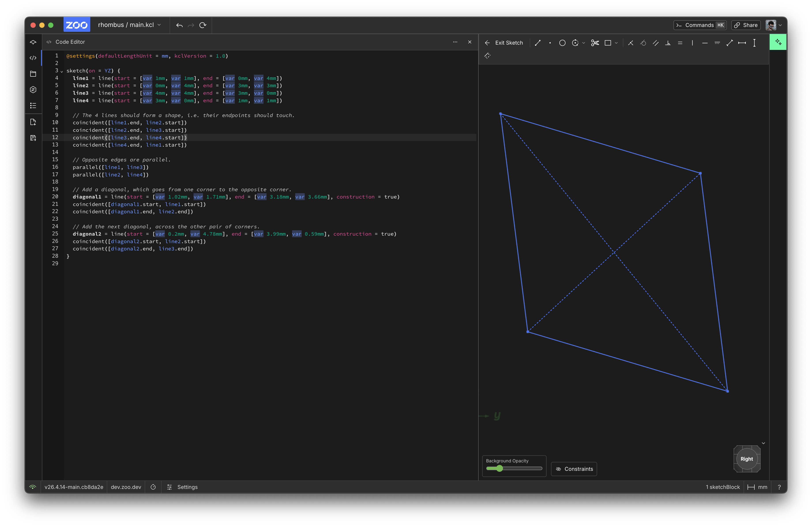This screenshot has height=526, width=812.
Task: Select the Point sketch tool
Action: click(x=550, y=43)
